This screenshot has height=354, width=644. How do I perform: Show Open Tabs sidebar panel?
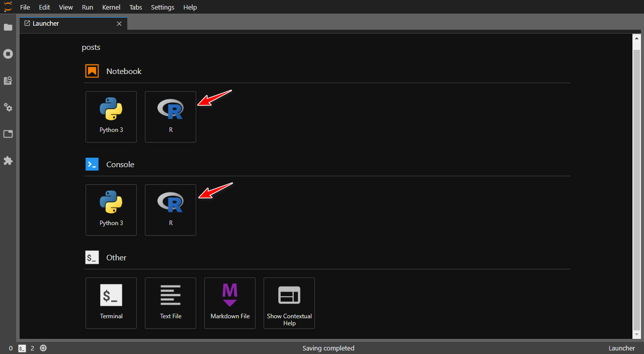[x=8, y=134]
